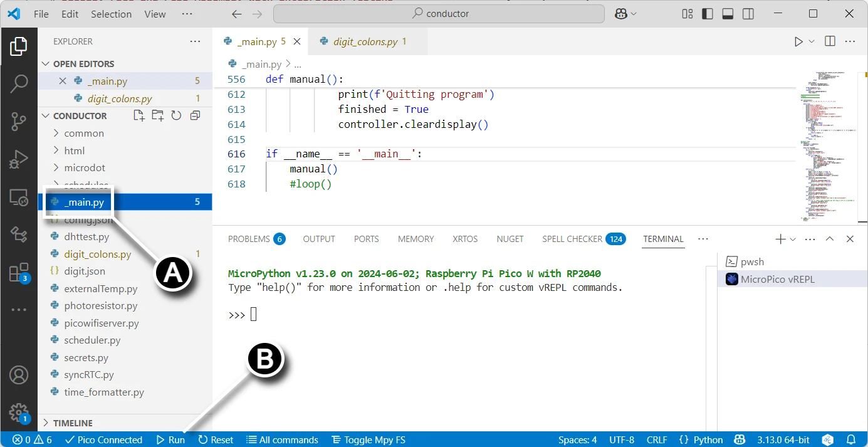Select the 3.13.0 64-bit interpreter item
Screen dimensions: 868x447
click(x=783, y=439)
